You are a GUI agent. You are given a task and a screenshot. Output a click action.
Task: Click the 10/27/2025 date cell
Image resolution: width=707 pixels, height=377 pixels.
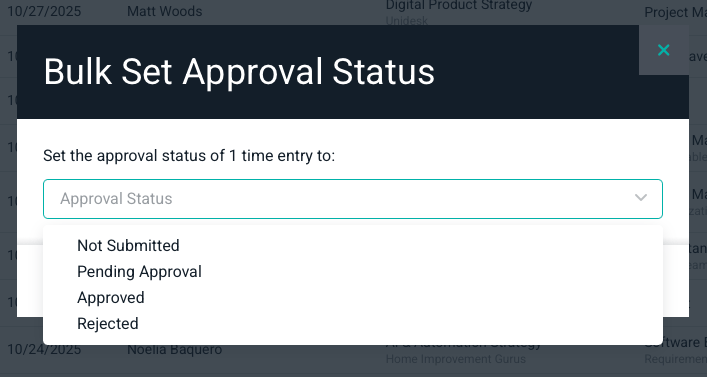tap(44, 11)
